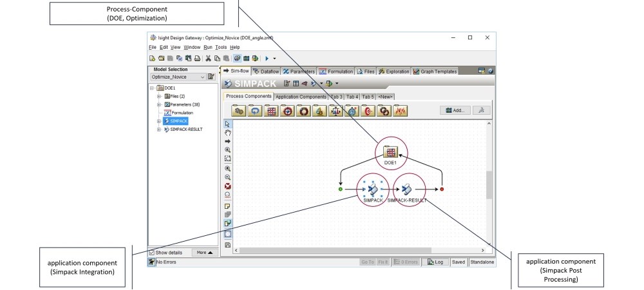Select the interlocked rings component icon
The image size is (644, 290).
tap(384, 110)
